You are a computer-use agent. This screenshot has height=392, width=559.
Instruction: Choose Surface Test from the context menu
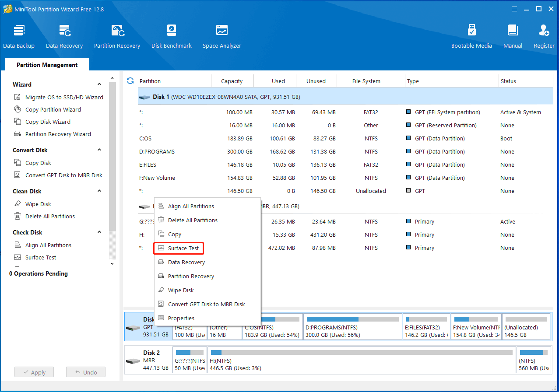point(207,248)
